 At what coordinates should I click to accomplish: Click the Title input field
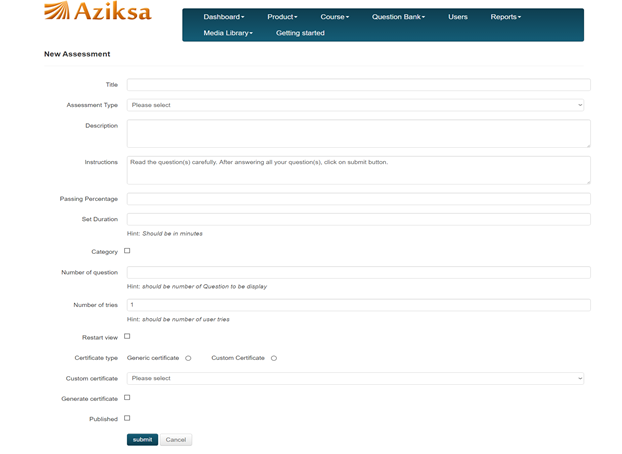(359, 85)
